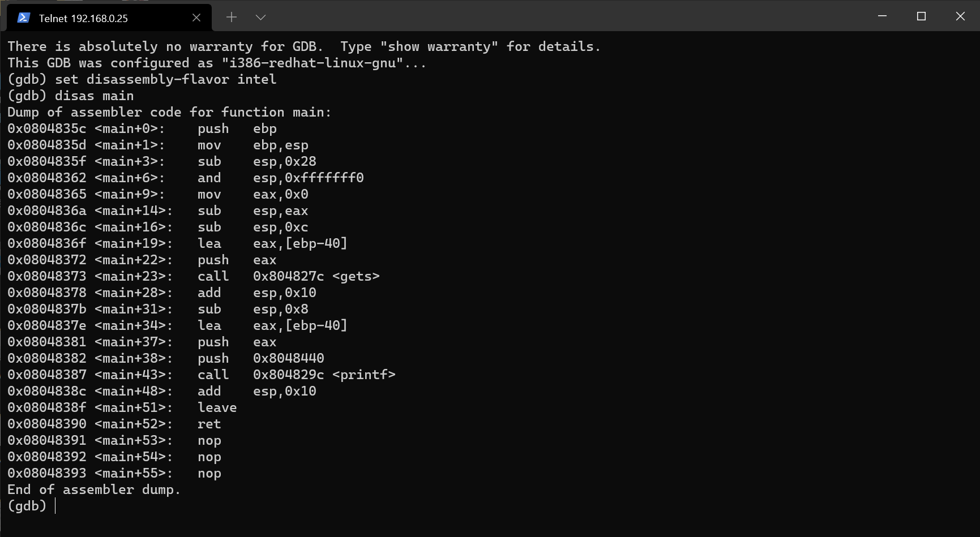
Task: Click the PowerShell icon on the Telnet tab
Action: coord(24,18)
